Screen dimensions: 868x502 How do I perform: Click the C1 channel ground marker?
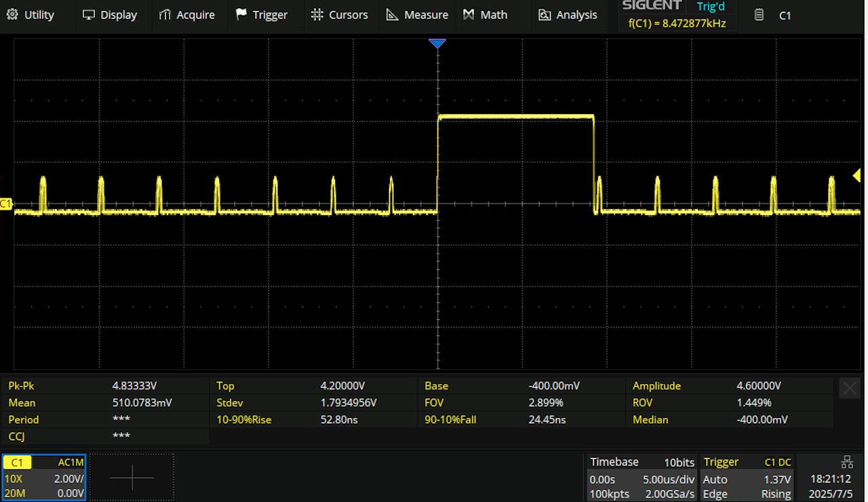(x=6, y=204)
